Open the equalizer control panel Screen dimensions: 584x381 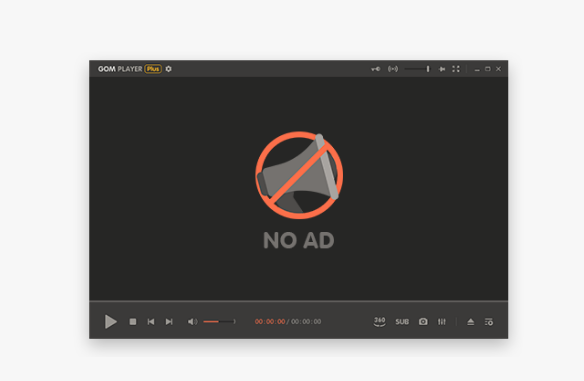pyautogui.click(x=442, y=321)
